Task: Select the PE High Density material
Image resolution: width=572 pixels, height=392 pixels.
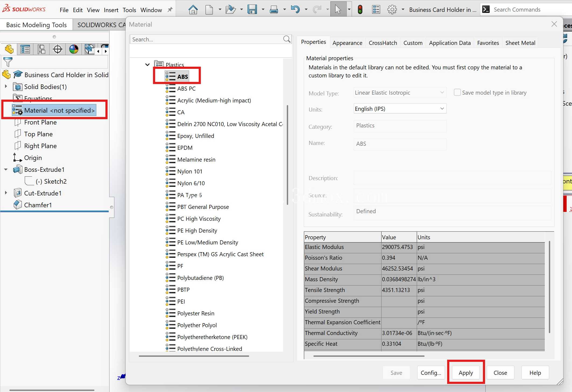Action: tap(197, 230)
